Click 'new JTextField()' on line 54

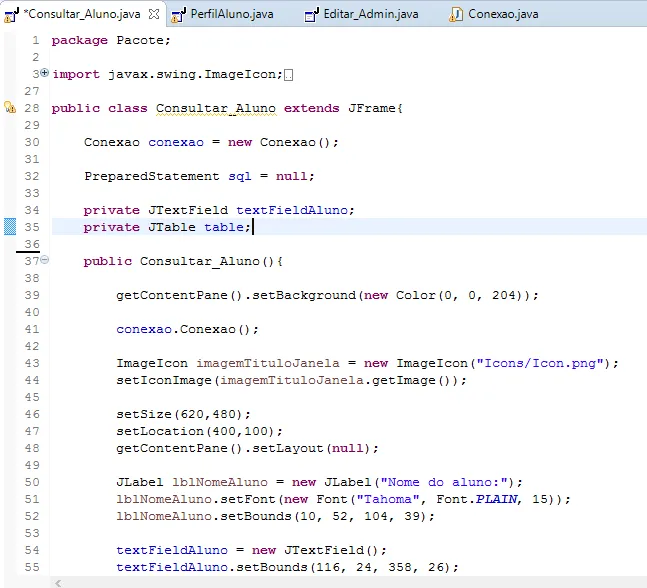pos(314,550)
